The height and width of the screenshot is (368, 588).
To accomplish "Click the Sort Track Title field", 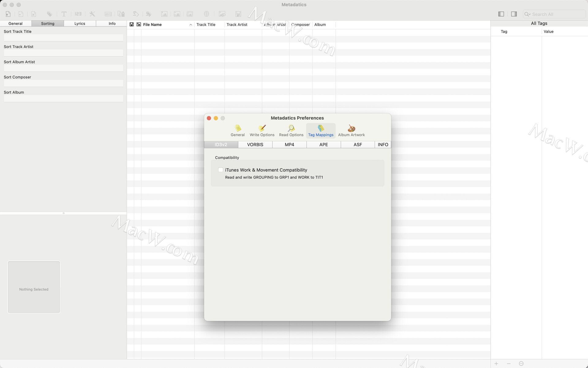I will click(x=63, y=38).
